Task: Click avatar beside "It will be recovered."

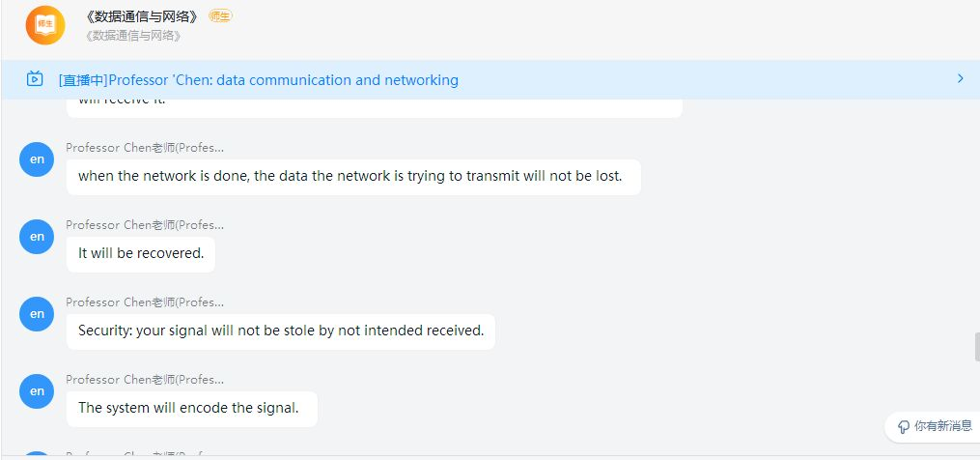Action: point(37,236)
